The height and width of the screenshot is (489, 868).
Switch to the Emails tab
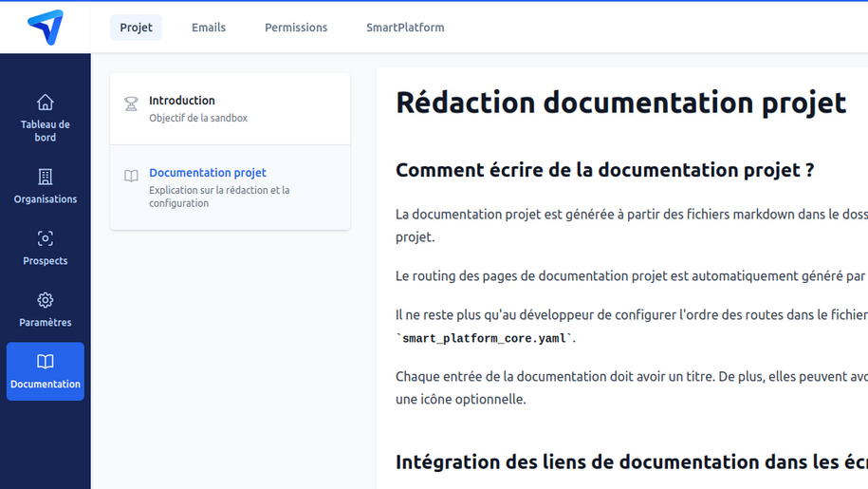point(209,28)
